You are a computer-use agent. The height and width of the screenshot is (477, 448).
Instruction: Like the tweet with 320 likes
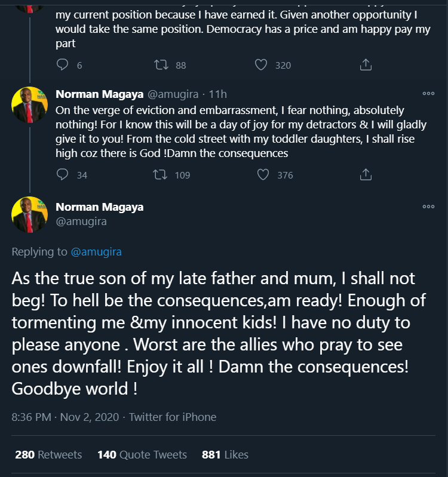tap(261, 64)
